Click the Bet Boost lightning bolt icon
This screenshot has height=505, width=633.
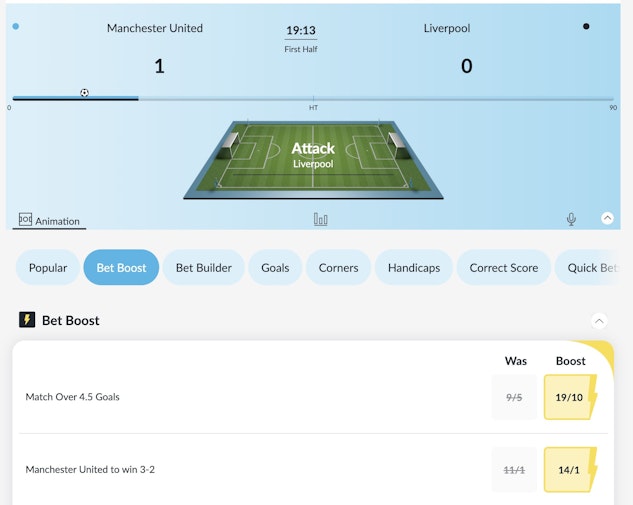tap(27, 320)
